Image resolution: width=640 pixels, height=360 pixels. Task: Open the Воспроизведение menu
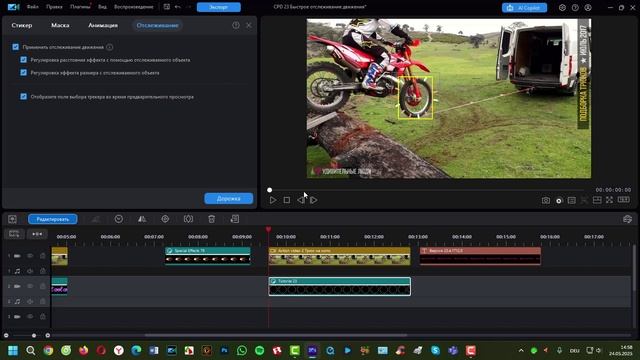(133, 7)
